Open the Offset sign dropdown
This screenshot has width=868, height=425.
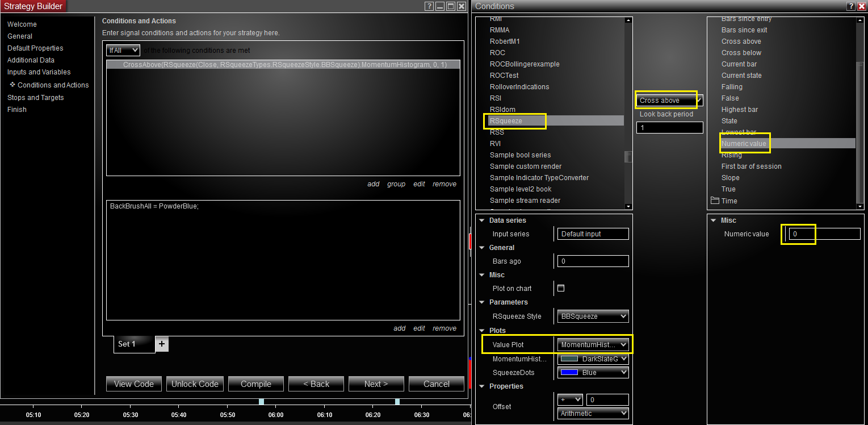(570, 400)
